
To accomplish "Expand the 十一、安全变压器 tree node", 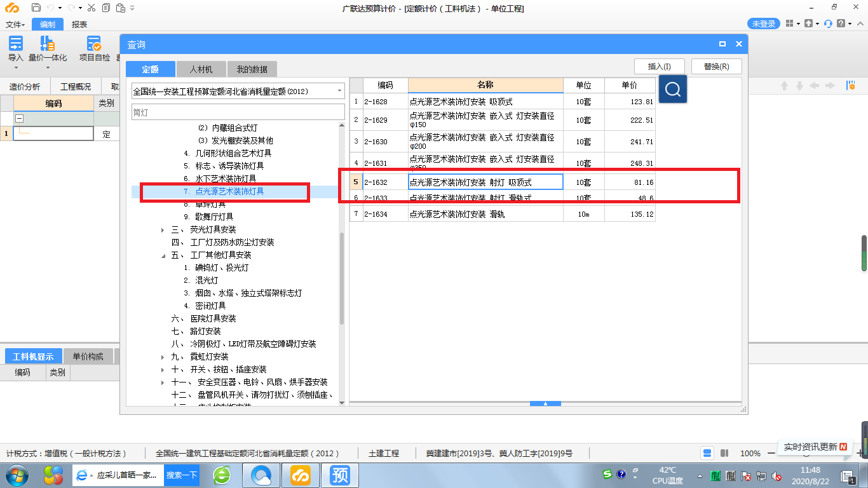I will (x=163, y=383).
